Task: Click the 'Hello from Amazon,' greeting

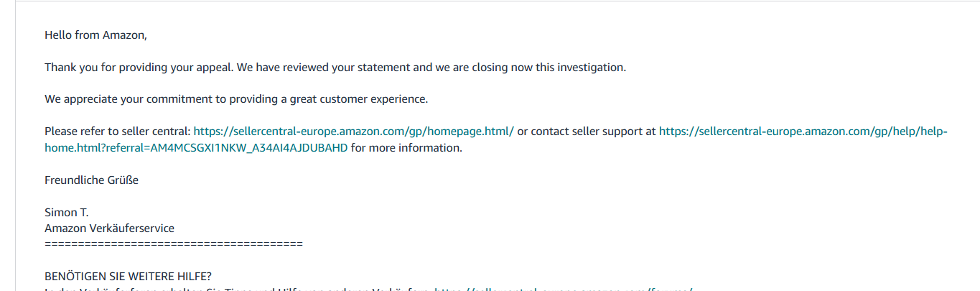Action: (x=95, y=34)
